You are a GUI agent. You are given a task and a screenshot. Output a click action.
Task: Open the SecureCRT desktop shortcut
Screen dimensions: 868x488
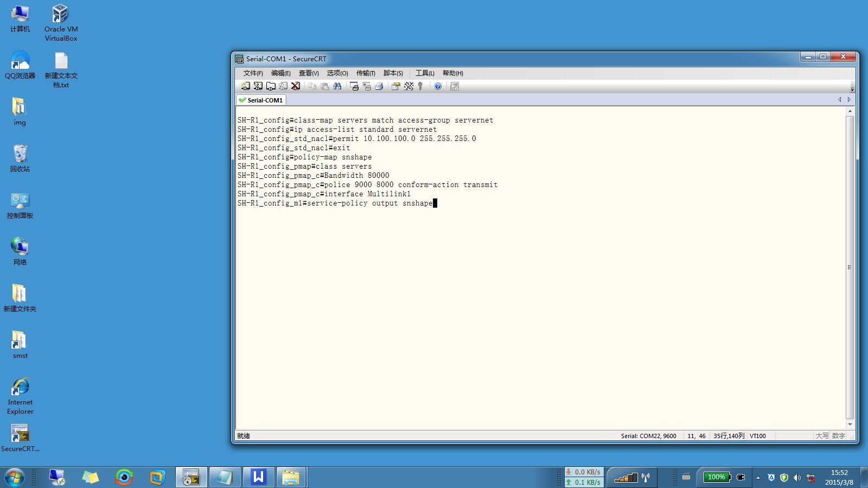20,438
